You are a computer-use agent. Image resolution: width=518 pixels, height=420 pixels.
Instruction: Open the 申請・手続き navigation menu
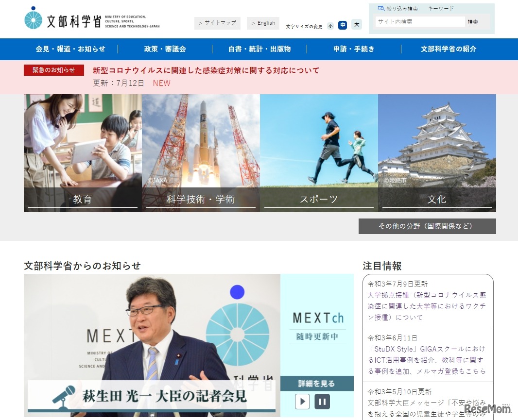354,49
